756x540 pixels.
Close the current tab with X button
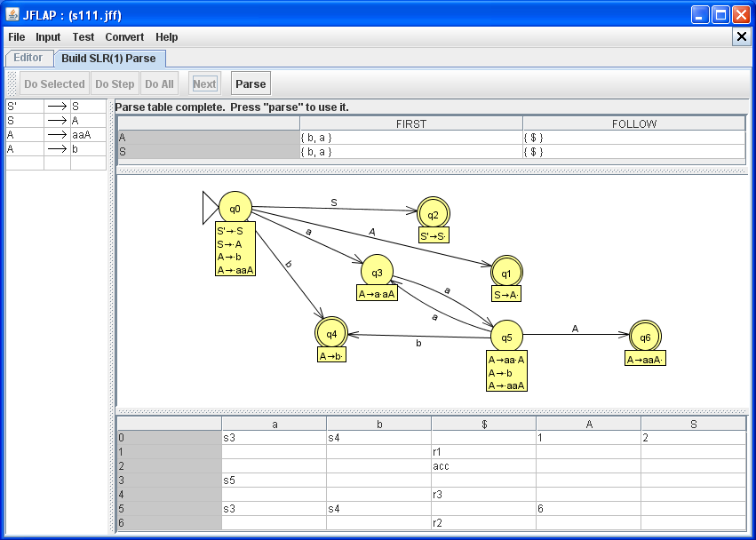(x=742, y=36)
